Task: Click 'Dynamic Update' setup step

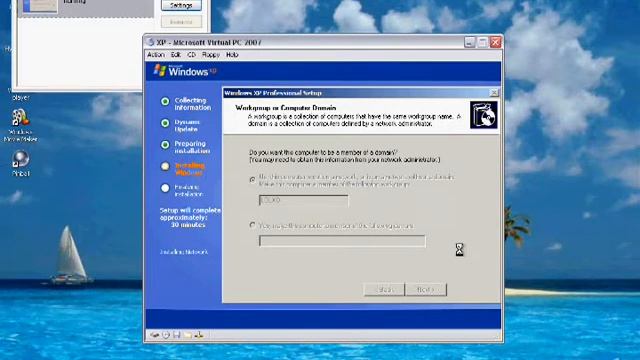Action: point(187,125)
